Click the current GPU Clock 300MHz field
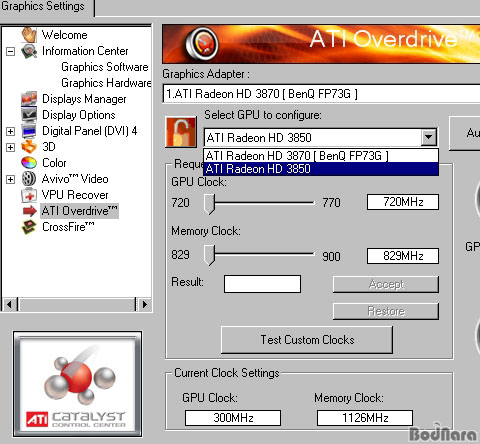This screenshot has height=444, width=480. [x=233, y=418]
